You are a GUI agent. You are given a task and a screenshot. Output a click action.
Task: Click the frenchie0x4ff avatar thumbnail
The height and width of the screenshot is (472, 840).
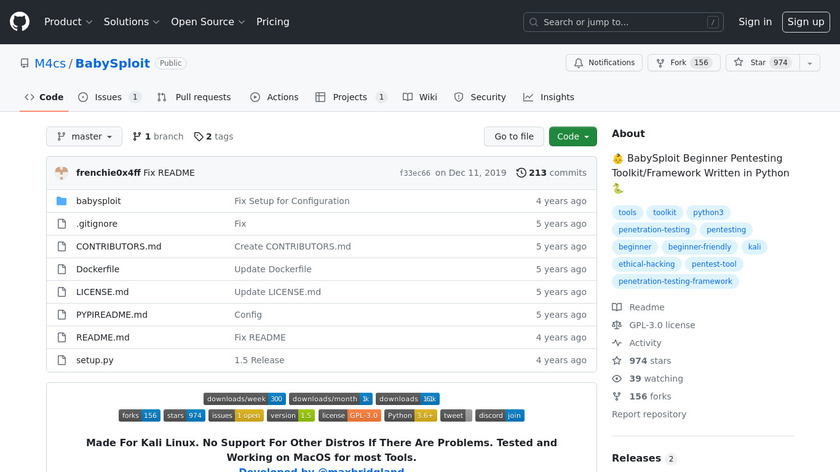coord(62,173)
